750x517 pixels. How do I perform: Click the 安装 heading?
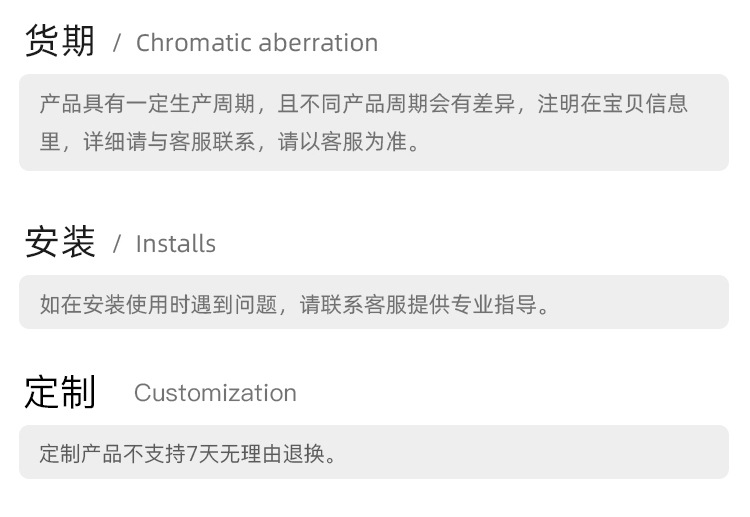click(60, 242)
